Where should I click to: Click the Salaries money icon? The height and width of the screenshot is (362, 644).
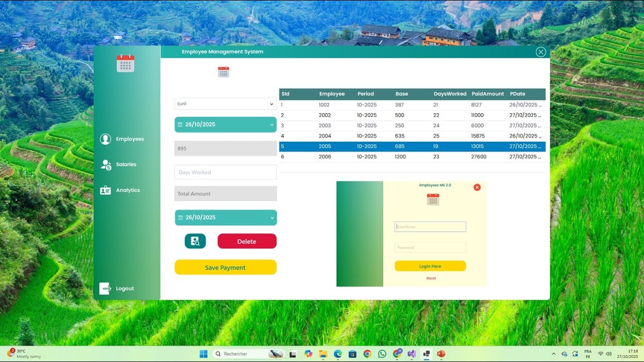click(106, 164)
